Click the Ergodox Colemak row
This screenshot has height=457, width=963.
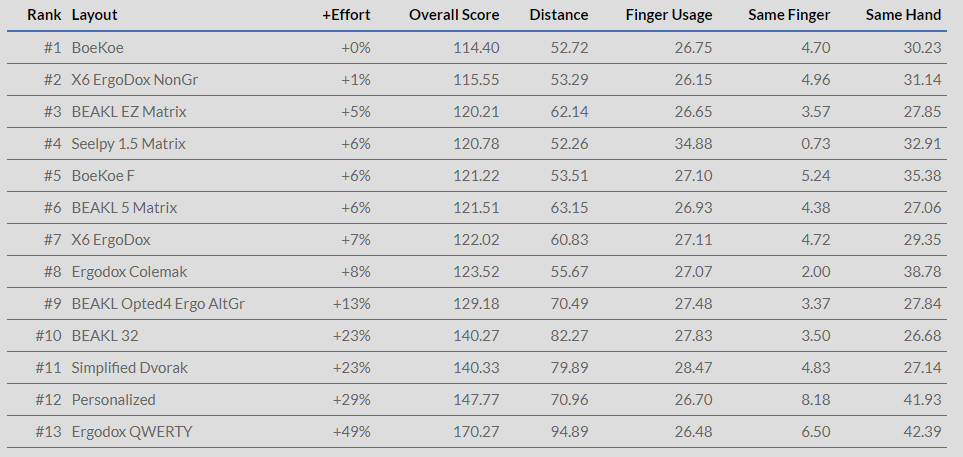(129, 272)
